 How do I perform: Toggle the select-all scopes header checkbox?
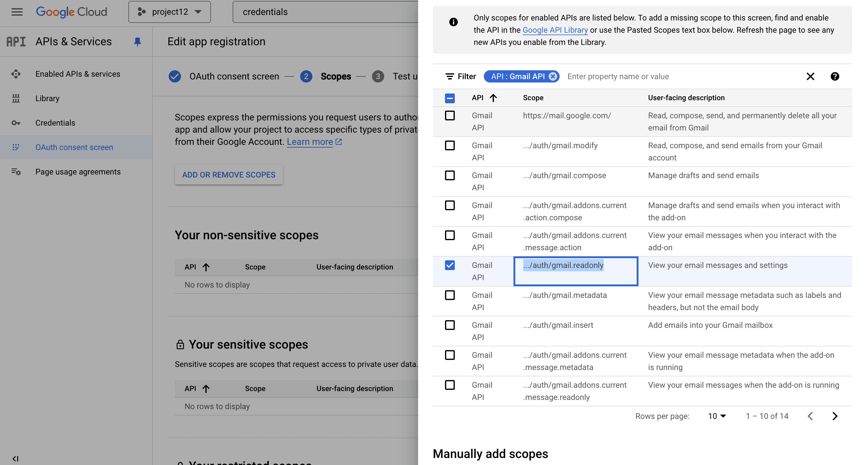(450, 98)
